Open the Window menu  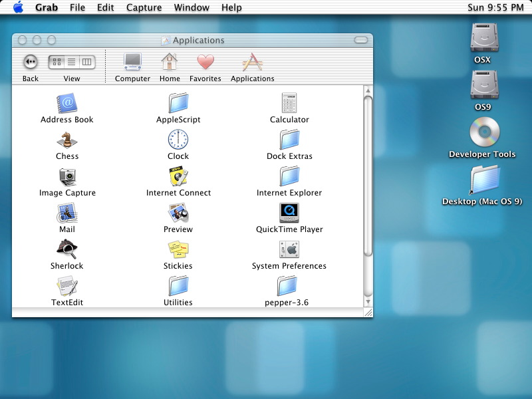click(x=191, y=7)
